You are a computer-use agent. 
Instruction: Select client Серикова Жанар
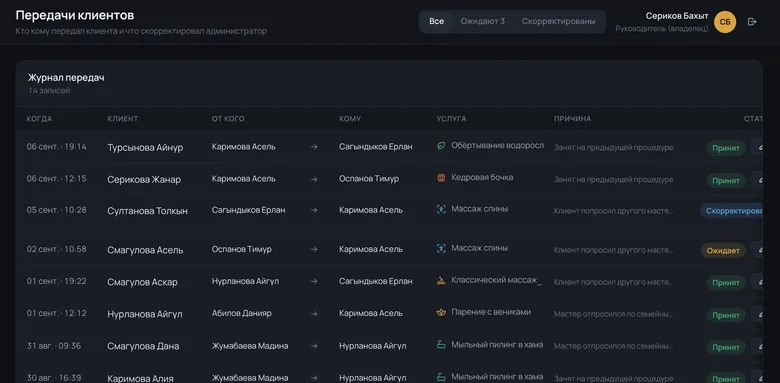coord(144,180)
